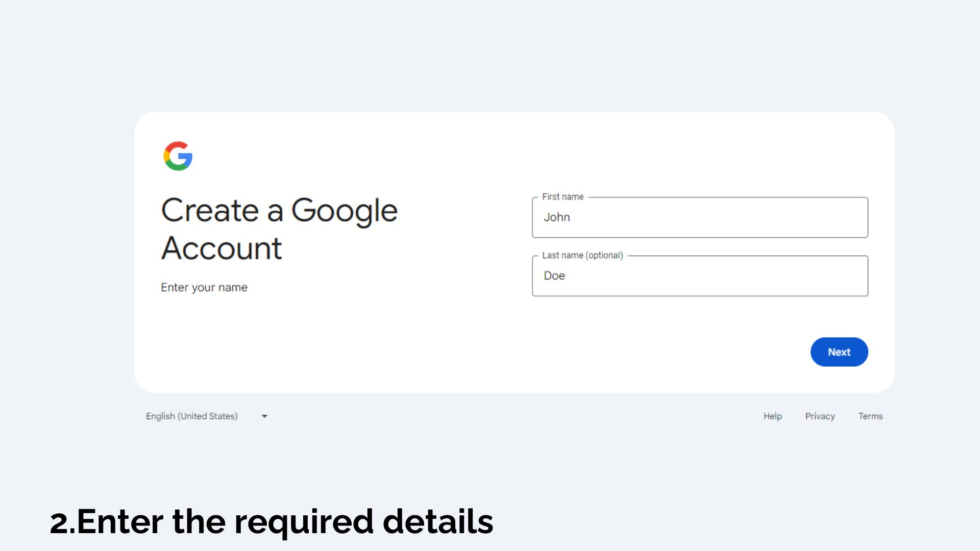Click the Create a Google Account heading
The width and height of the screenshot is (980, 551).
[x=279, y=229]
